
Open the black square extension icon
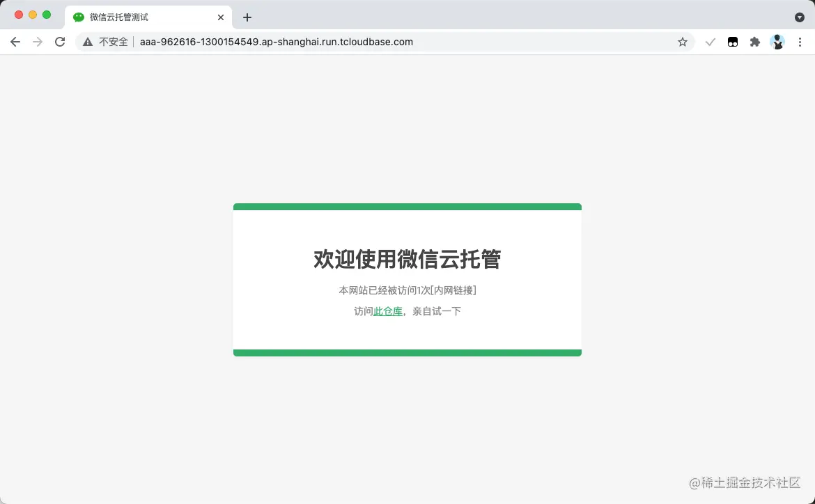[x=732, y=42]
